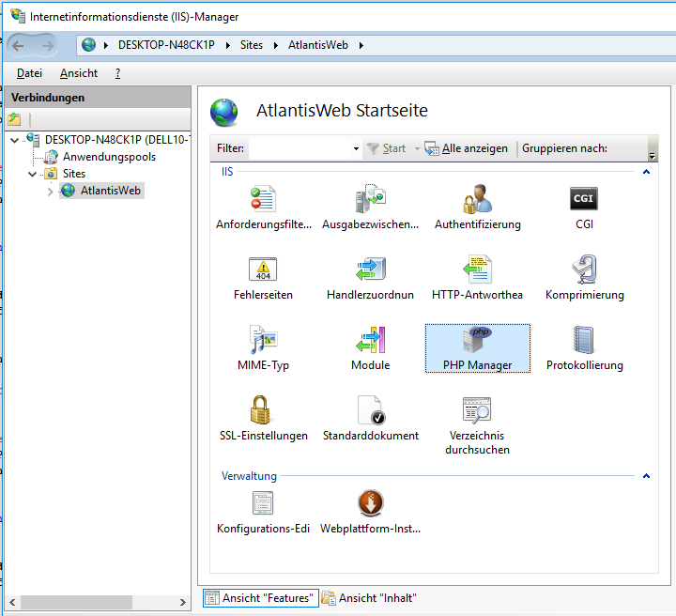This screenshot has width=676, height=616.
Task: Click into the Filter input field
Action: point(300,148)
